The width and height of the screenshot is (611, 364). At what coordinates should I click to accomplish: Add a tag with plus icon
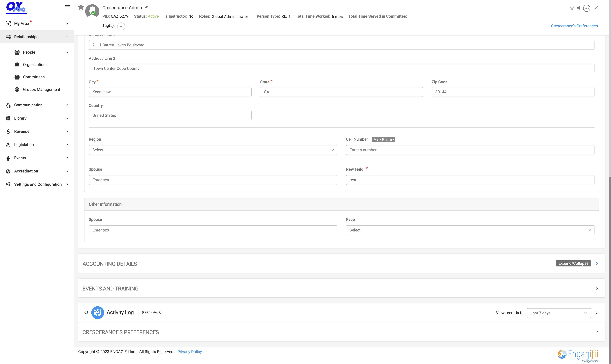pyautogui.click(x=121, y=26)
